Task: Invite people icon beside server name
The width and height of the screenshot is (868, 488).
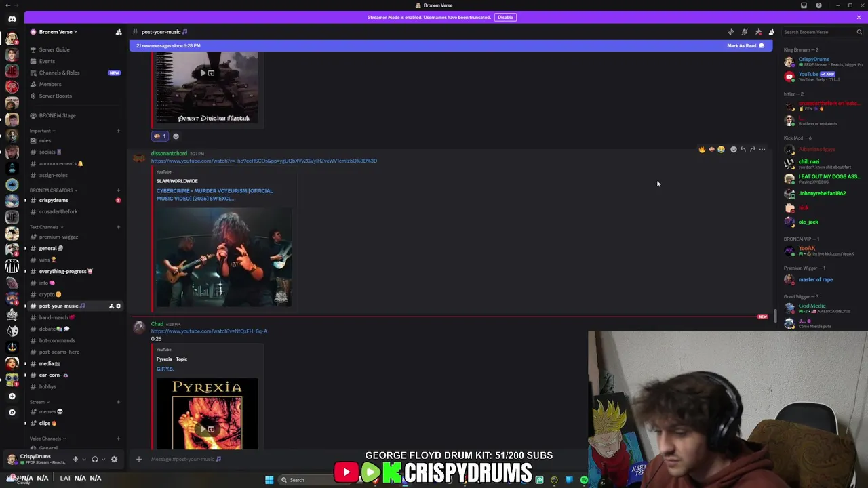Action: click(x=119, y=32)
